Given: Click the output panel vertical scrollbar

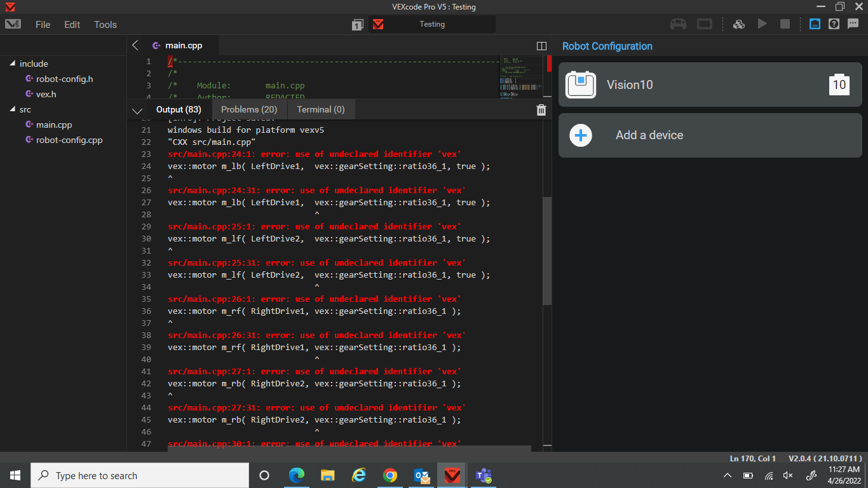Looking at the screenshot, I should pos(547,251).
